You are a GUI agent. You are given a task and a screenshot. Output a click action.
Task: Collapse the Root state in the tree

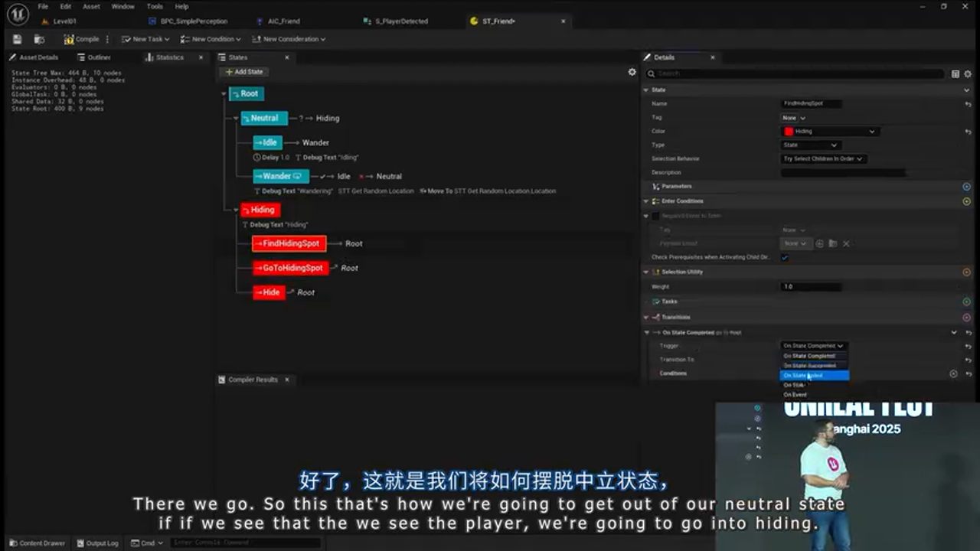click(x=224, y=93)
